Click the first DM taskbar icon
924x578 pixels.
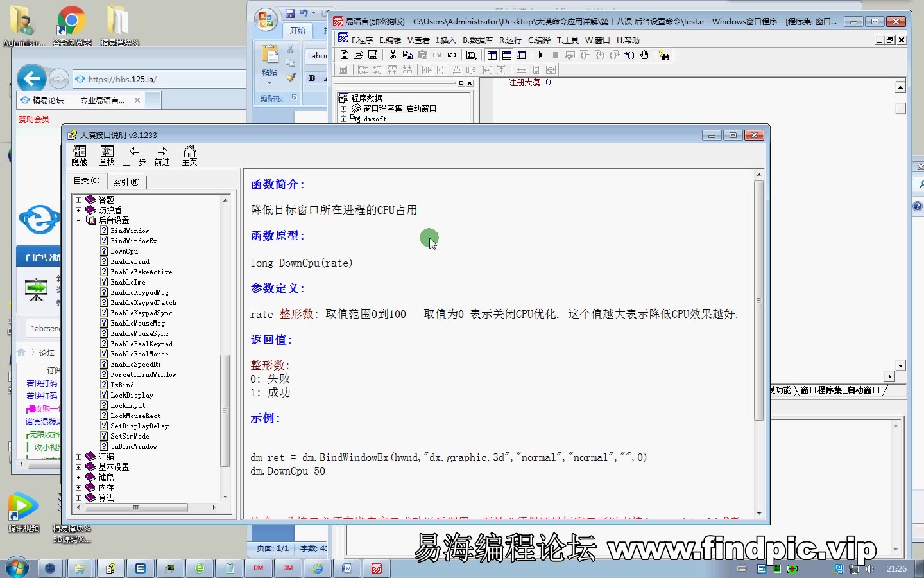(x=259, y=568)
